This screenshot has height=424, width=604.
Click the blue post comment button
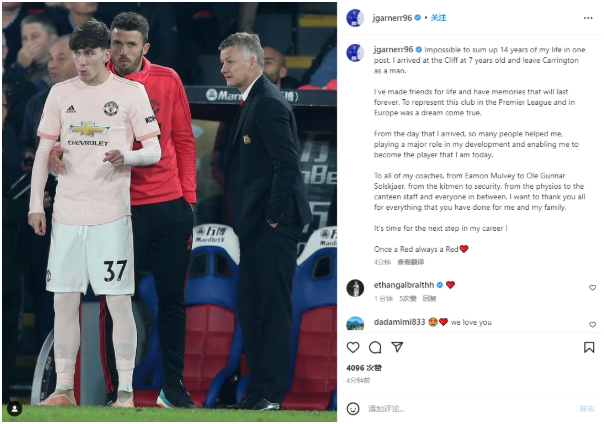click(587, 409)
